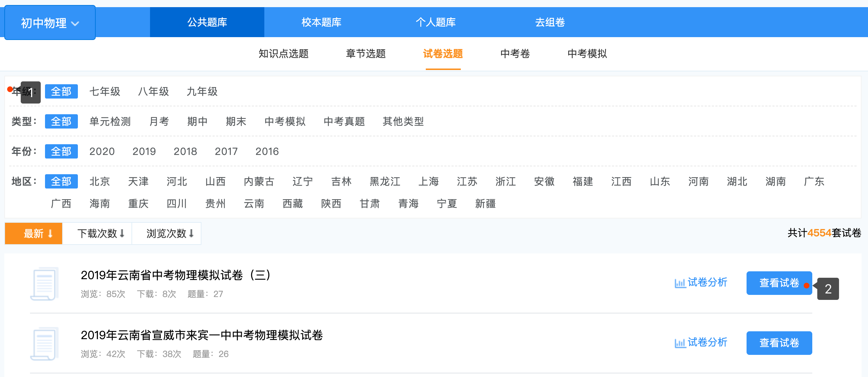This screenshot has height=377, width=868.
Task: Click 查看试卷 for 宣威市来宾一中 paper
Action: (779, 343)
